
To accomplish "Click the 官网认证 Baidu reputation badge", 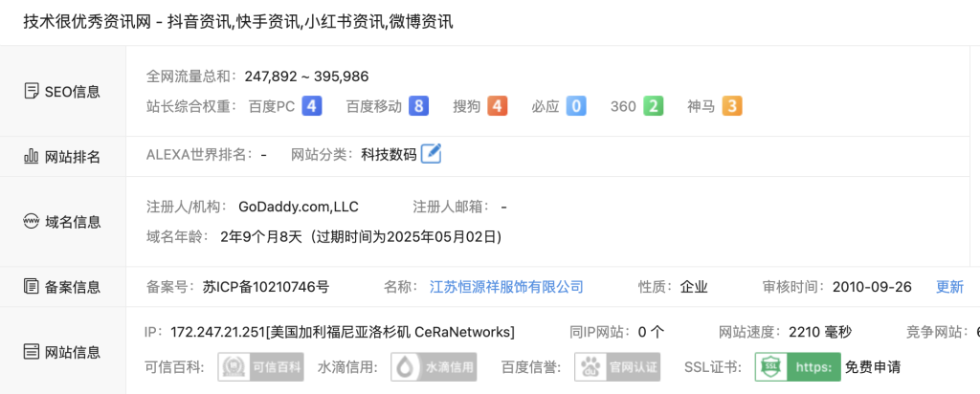I will coord(617,366).
